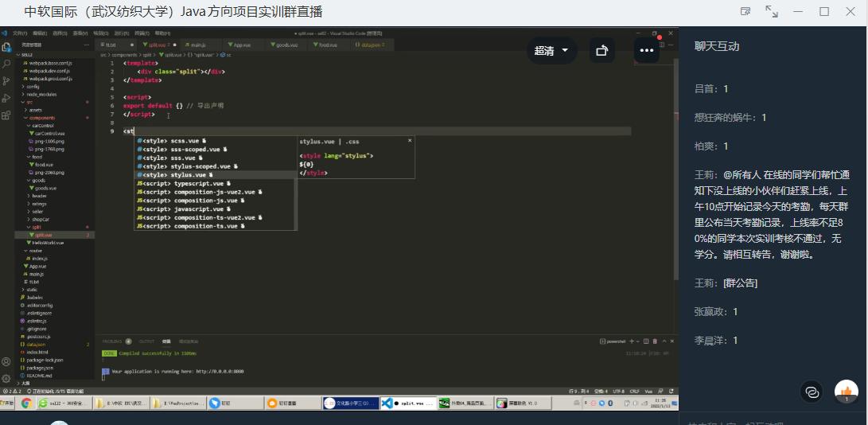The height and width of the screenshot is (425, 868).
Task: Open the three-dot more options button
Action: coord(646,51)
